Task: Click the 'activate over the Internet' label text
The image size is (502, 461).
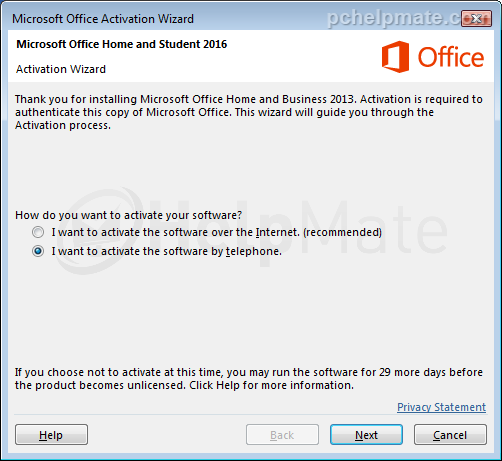Action: coord(217,232)
